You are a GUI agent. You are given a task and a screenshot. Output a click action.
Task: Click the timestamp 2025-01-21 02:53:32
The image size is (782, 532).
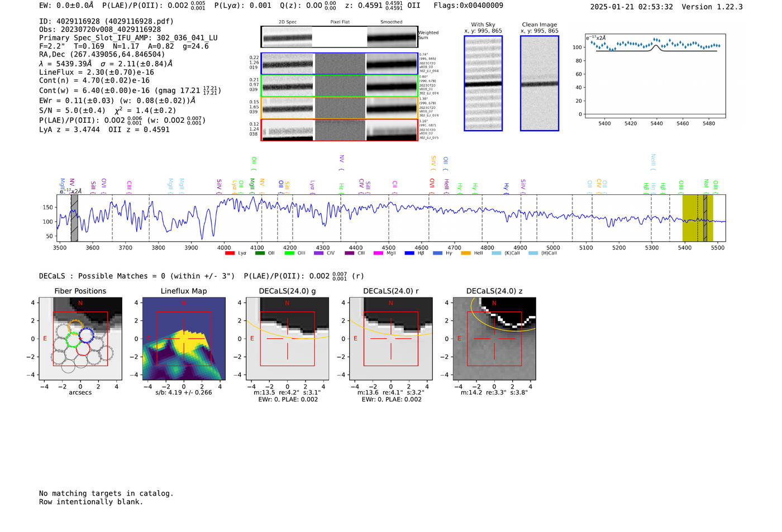(x=631, y=7)
